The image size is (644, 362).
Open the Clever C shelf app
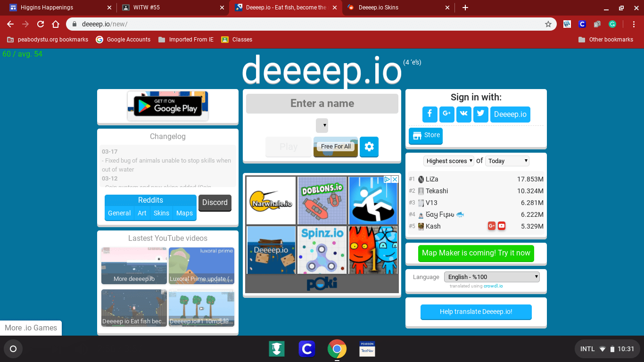coord(307,349)
